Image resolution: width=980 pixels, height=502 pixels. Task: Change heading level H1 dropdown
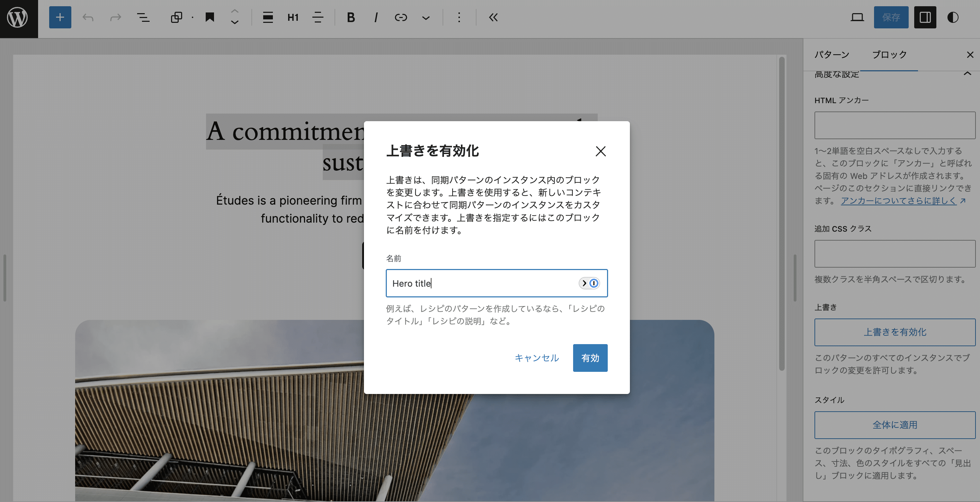point(293,18)
